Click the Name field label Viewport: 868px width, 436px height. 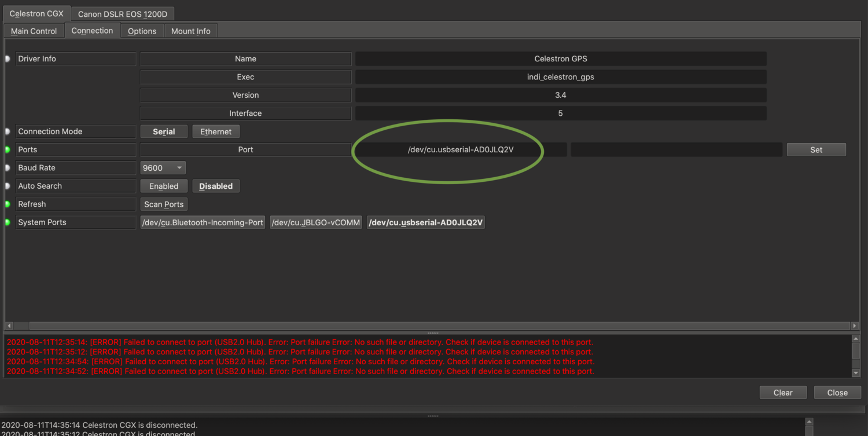246,58
